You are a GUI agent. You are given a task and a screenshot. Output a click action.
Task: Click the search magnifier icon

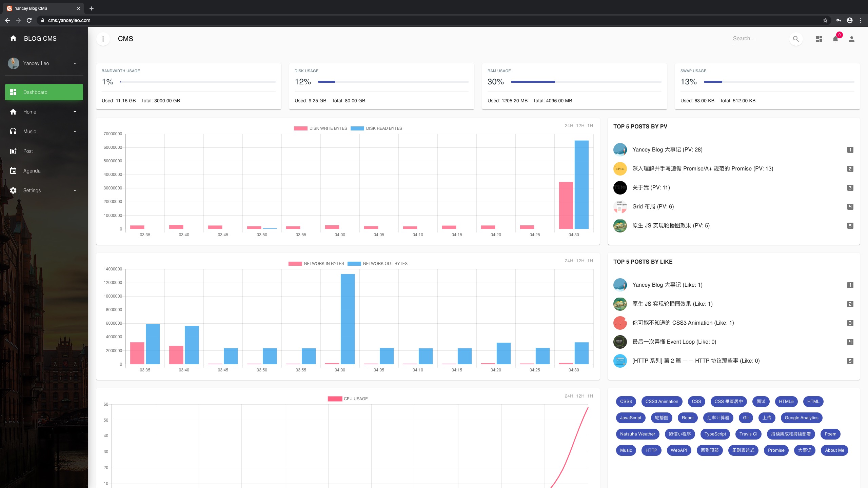click(x=796, y=39)
